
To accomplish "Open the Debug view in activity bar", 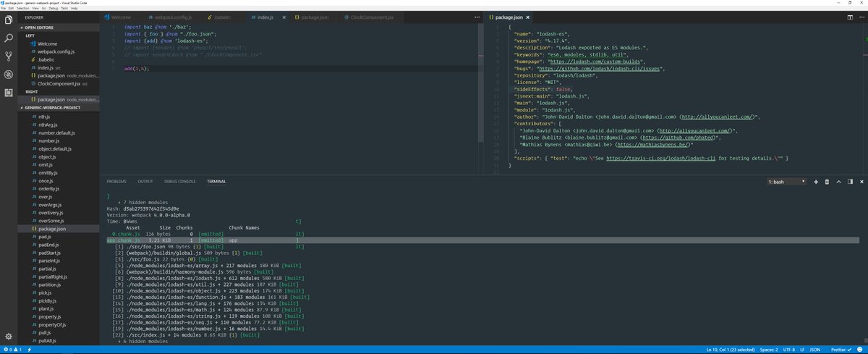I will 8,75.
